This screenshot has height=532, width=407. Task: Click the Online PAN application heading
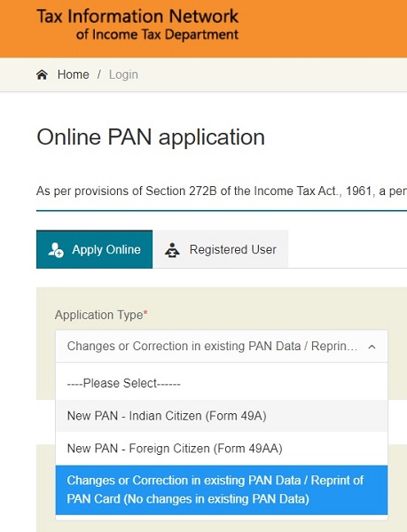point(151,137)
